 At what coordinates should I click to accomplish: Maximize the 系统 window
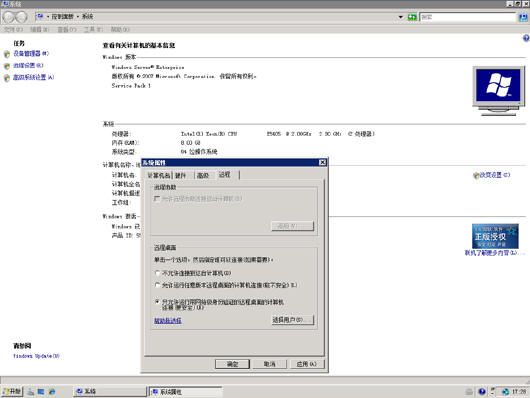tap(517, 4)
